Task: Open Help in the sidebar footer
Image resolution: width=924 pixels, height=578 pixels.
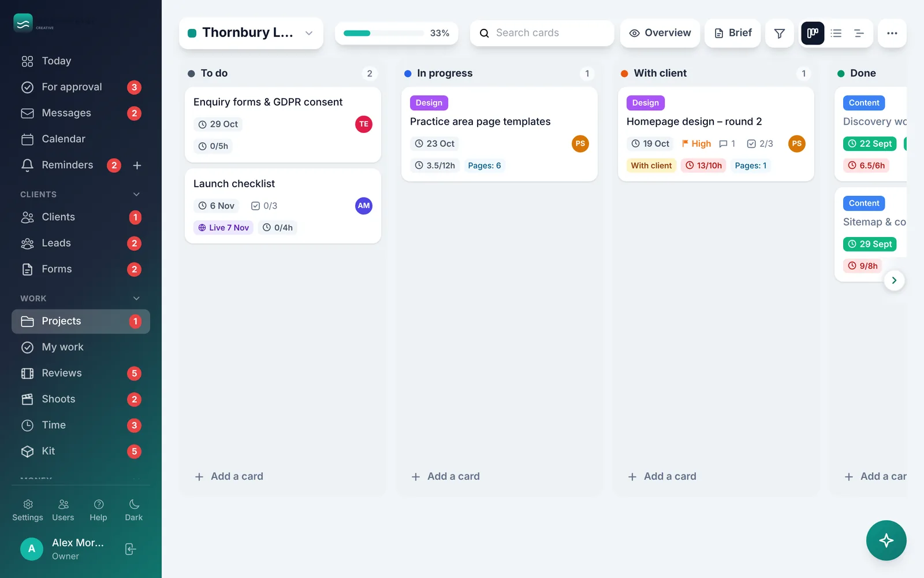Action: (98, 510)
